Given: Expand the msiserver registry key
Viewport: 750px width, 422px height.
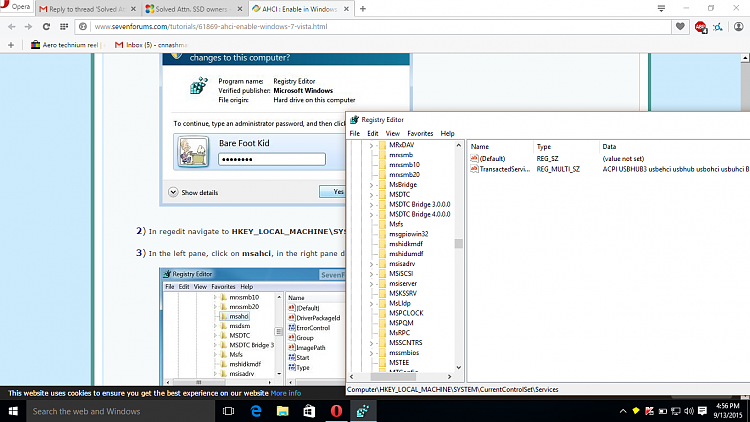Looking at the screenshot, I should [371, 284].
